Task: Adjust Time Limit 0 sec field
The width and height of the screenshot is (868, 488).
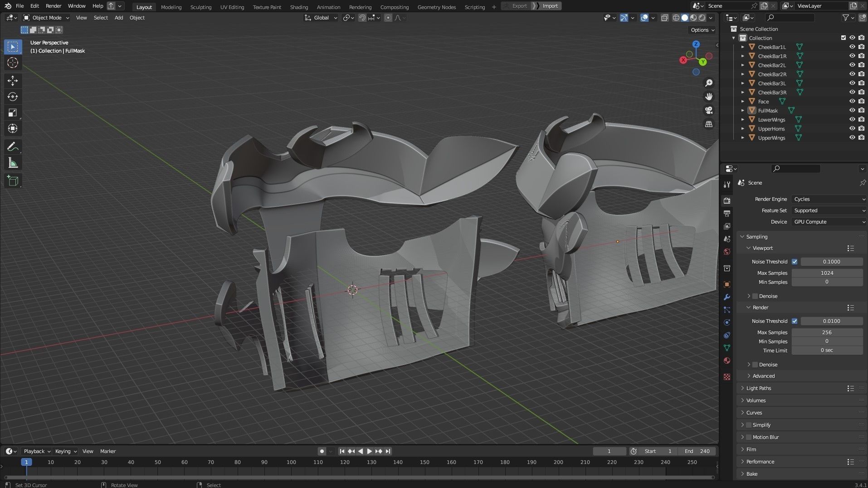Action: 827,350
